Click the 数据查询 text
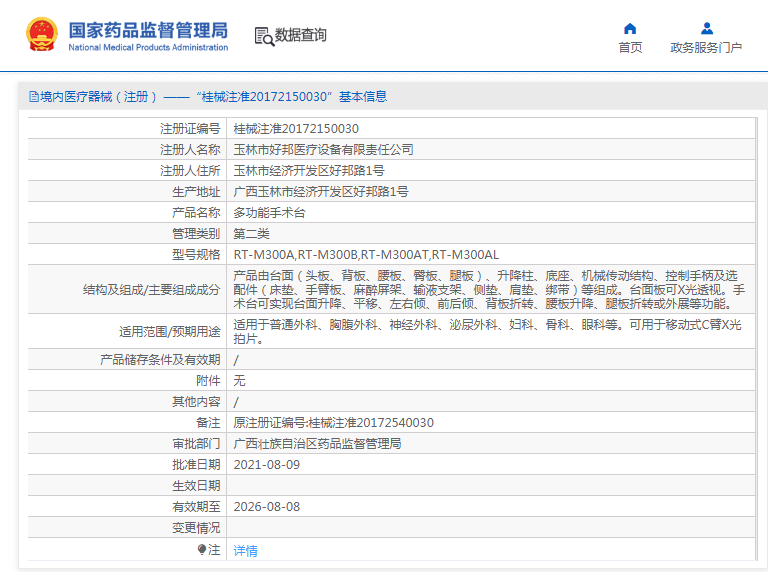The height and width of the screenshot is (572, 768). click(x=300, y=35)
